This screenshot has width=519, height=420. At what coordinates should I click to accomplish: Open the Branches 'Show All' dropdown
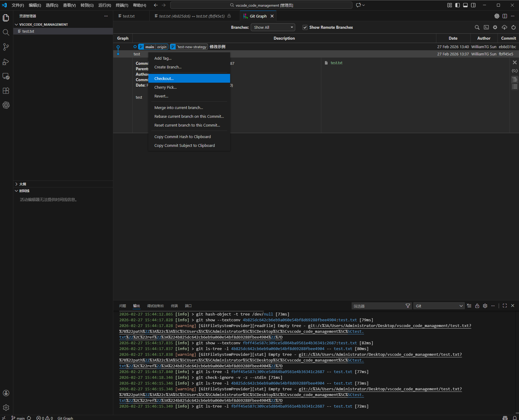[x=273, y=27]
